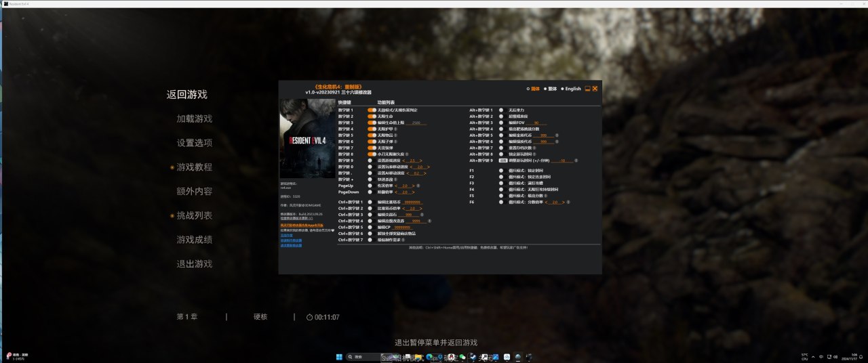Click info icon beside 无限子弹 (数字键 6)
Screen dimensions: 868x363
[x=395, y=142]
